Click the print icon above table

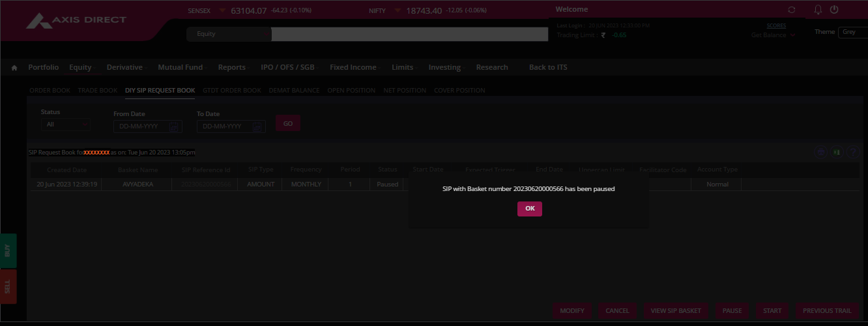pos(821,152)
